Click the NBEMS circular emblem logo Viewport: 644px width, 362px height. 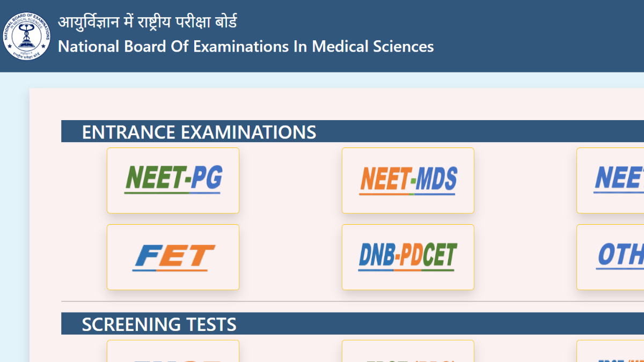[x=27, y=36]
